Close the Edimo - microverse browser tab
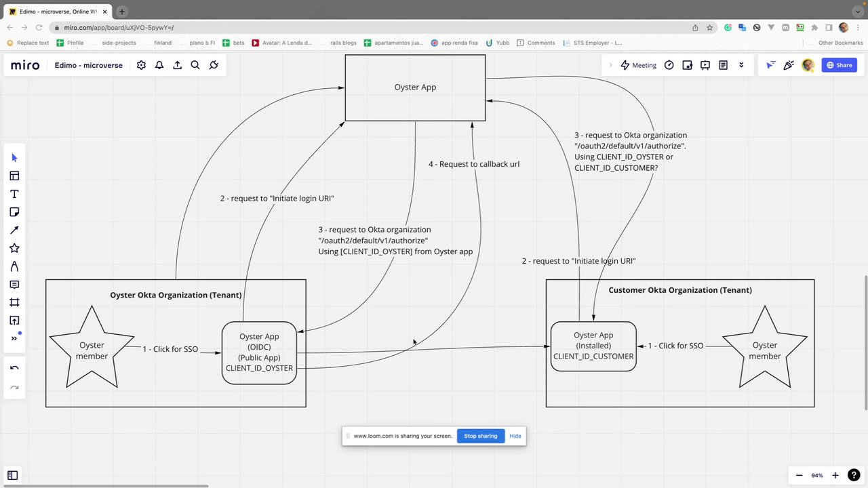Image resolution: width=868 pixels, height=488 pixels. point(104,12)
